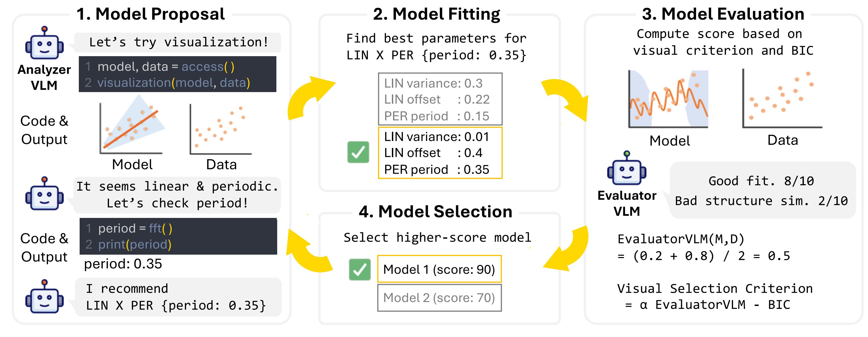The width and height of the screenshot is (868, 337).
Task: Click the green checkmark beside LIN variance 0.01
Action: click(x=358, y=152)
